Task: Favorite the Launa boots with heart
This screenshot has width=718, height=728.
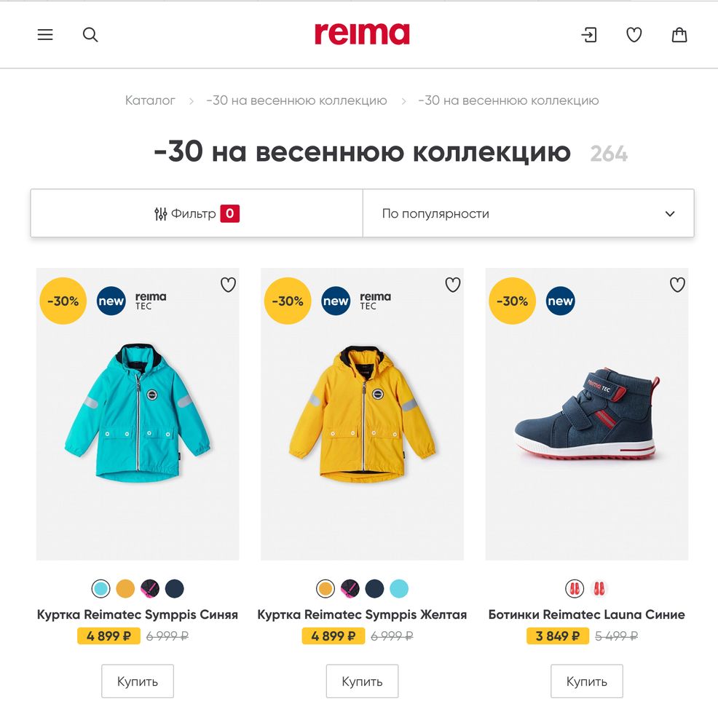Action: pos(677,285)
